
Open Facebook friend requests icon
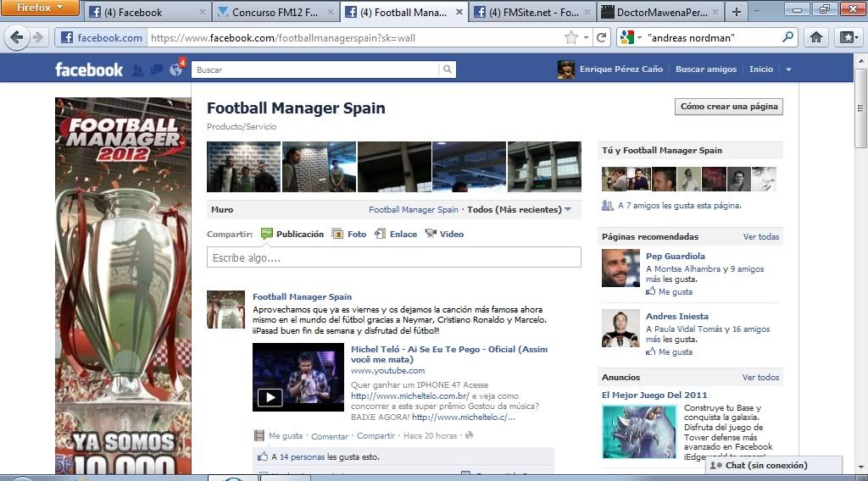click(x=138, y=69)
